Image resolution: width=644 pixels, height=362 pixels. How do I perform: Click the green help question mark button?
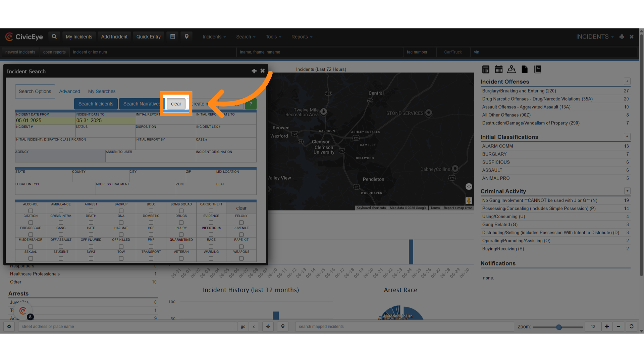[251, 104]
